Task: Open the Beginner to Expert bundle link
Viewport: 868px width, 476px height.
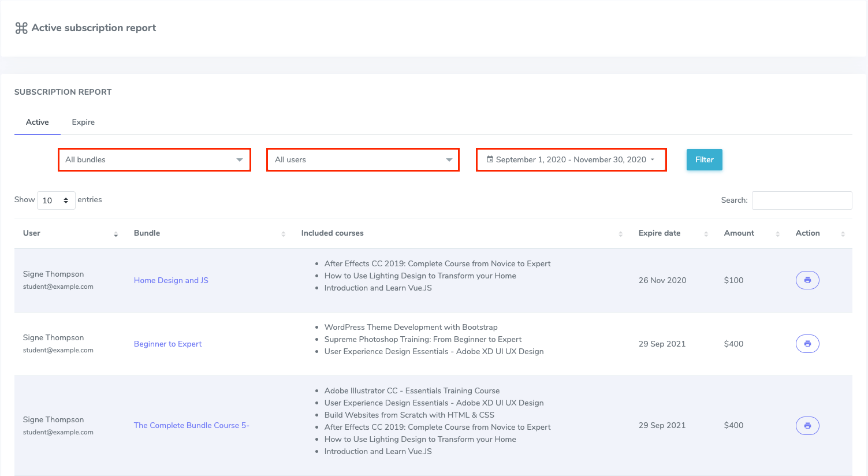Action: (x=167, y=344)
